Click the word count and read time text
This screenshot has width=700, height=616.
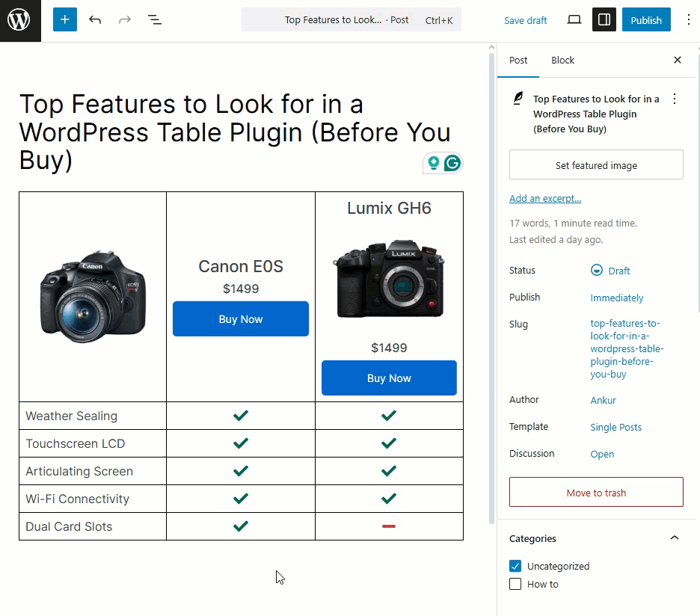(x=573, y=224)
